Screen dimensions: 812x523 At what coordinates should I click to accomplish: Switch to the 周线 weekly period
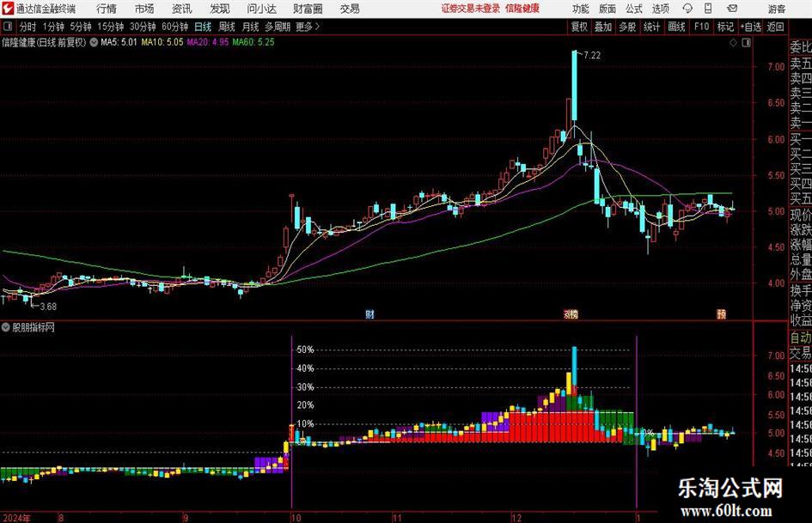pos(227,27)
